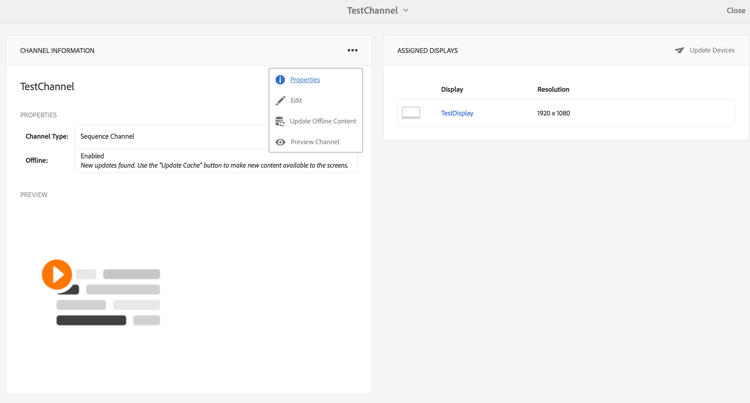Select Properties from the popup menu

tap(305, 80)
